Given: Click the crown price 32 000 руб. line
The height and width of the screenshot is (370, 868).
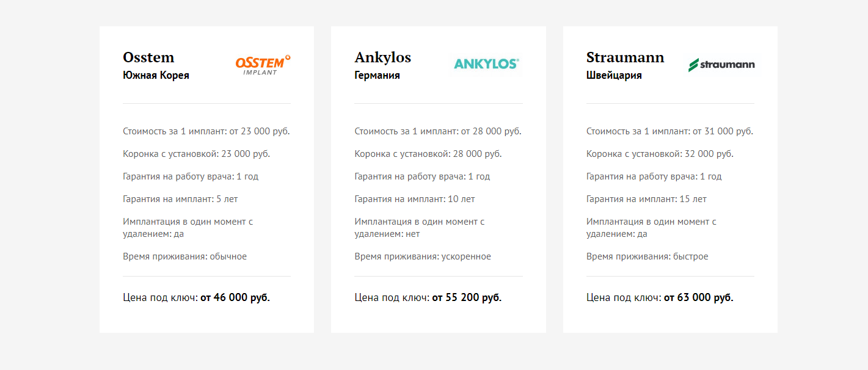Looking at the screenshot, I should (660, 154).
